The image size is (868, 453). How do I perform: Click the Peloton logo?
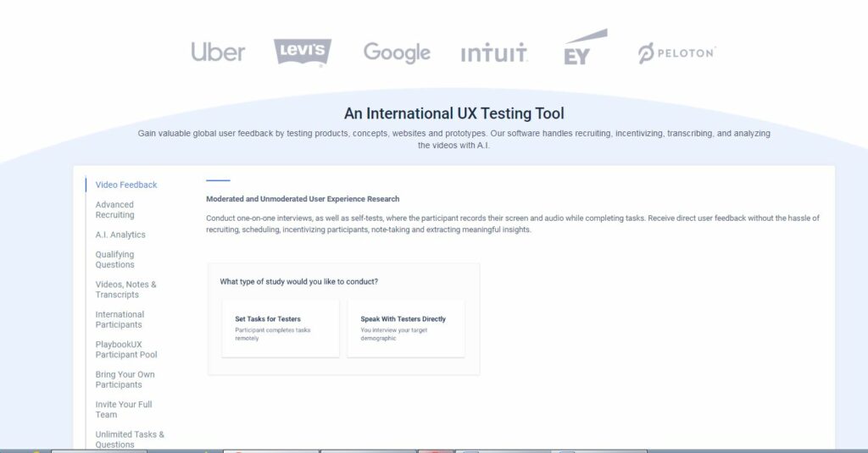pyautogui.click(x=676, y=53)
